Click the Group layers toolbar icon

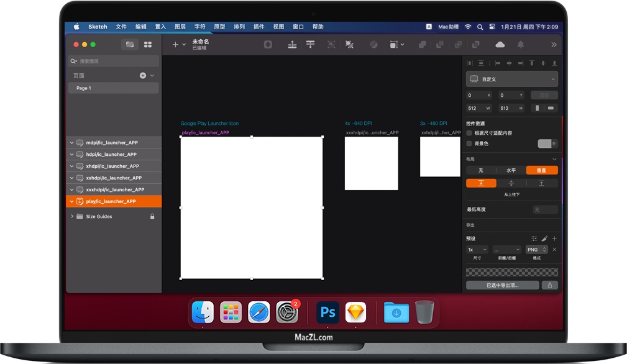point(331,44)
